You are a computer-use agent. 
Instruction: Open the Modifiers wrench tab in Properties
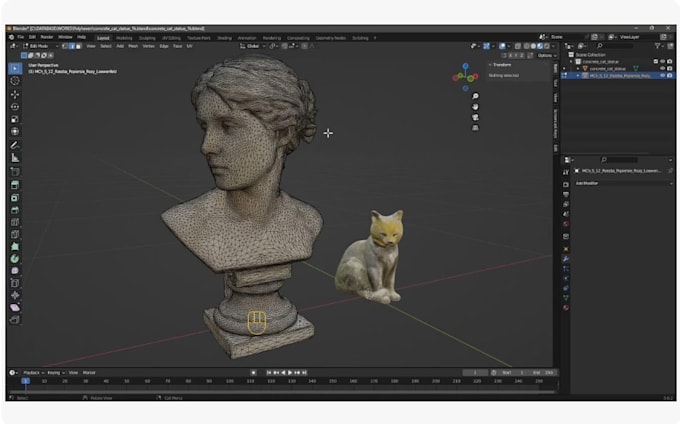click(566, 259)
